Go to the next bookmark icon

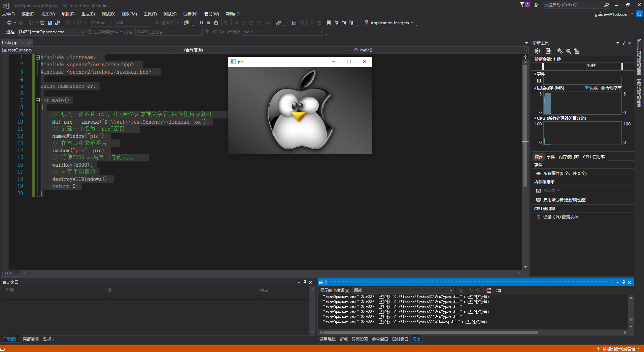pyautogui.click(x=344, y=23)
